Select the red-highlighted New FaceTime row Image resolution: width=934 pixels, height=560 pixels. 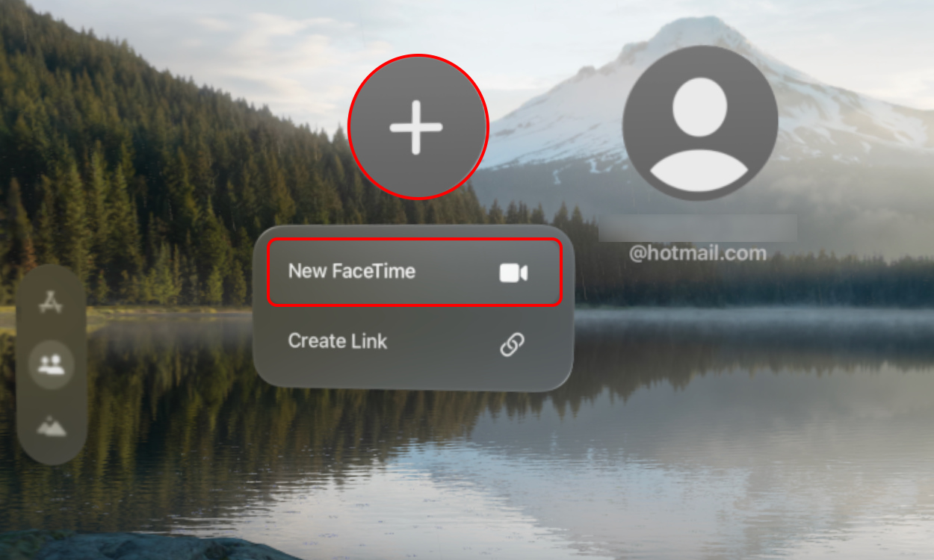pyautogui.click(x=415, y=273)
